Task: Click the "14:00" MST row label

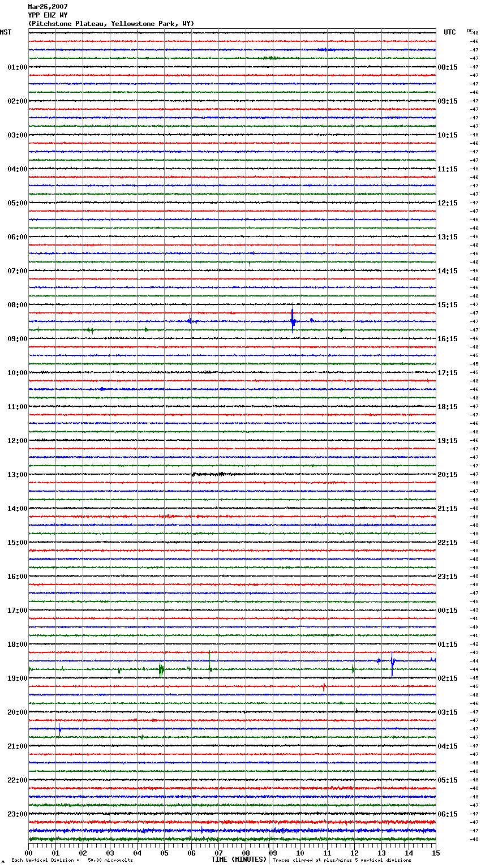Action: [17, 509]
